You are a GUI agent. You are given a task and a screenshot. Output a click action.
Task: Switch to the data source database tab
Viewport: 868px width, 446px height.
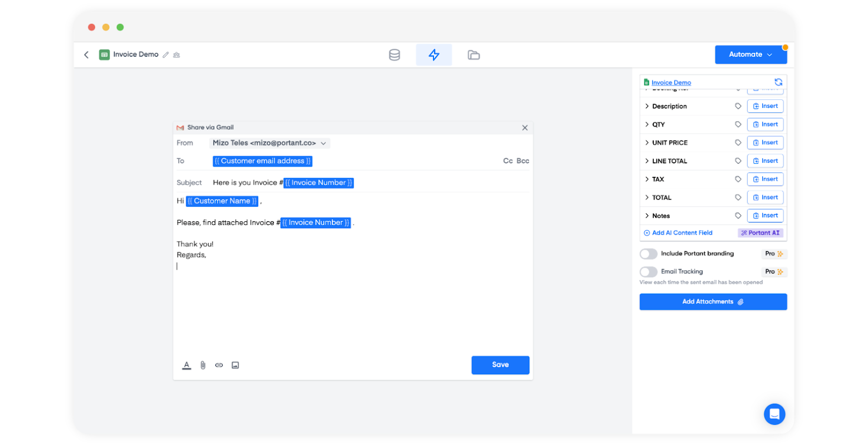click(x=394, y=55)
